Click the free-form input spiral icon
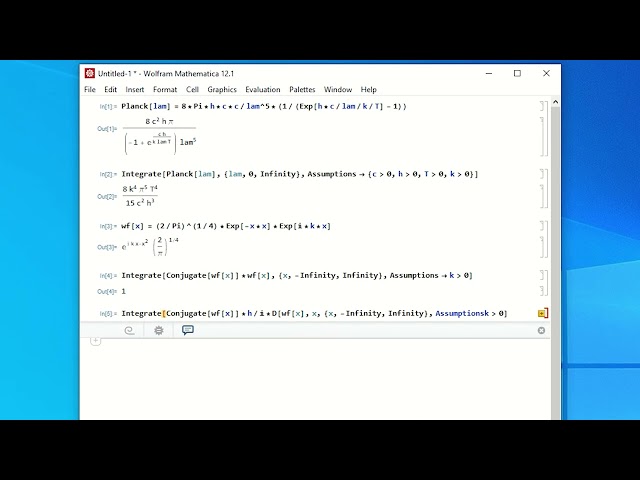The image size is (640, 480). tap(129, 330)
